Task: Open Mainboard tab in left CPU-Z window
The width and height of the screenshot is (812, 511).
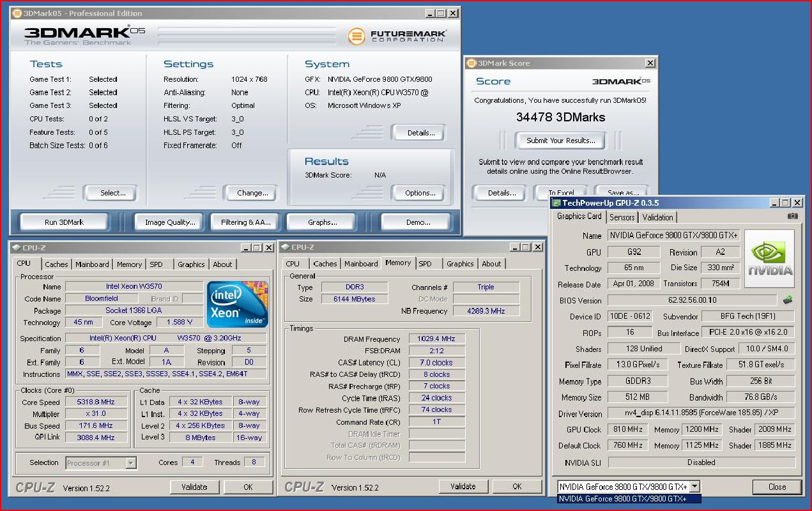Action: 92,264
